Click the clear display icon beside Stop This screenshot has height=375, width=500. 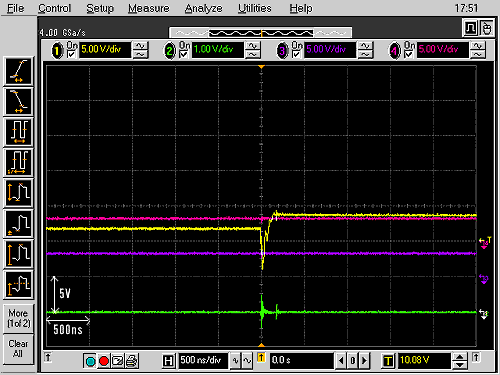point(118,361)
